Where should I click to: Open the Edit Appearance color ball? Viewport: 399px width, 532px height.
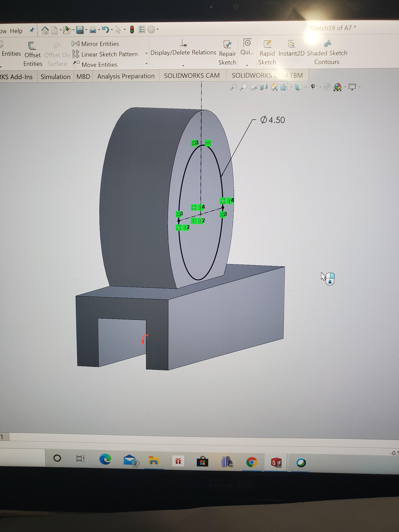[x=337, y=87]
